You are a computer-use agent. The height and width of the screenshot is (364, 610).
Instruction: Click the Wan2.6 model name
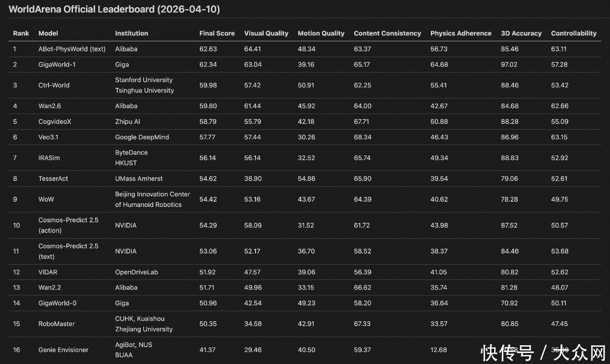click(50, 106)
